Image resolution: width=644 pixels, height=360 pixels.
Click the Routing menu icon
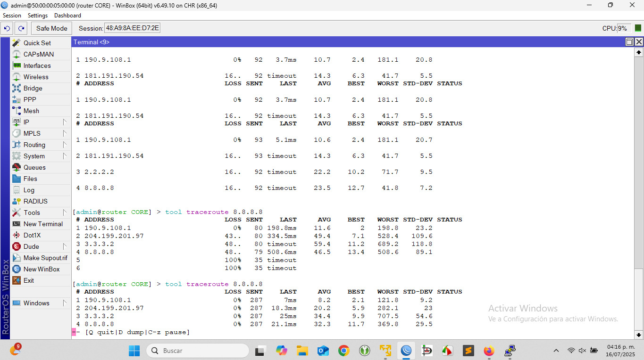pos(17,145)
